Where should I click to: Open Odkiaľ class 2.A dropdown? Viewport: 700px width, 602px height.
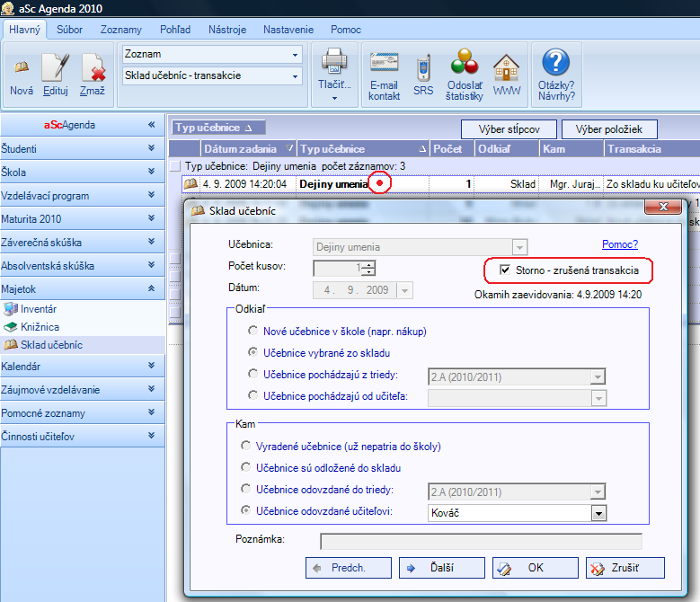point(598,377)
